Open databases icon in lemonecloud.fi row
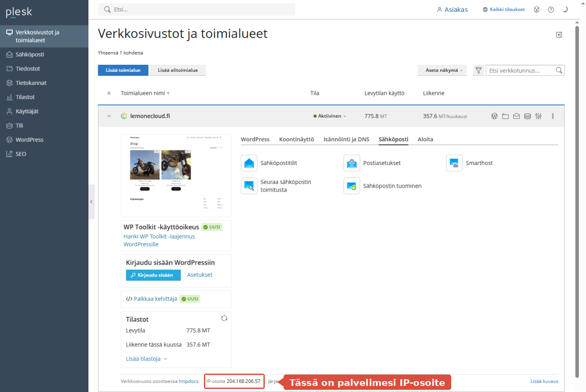 (527, 116)
